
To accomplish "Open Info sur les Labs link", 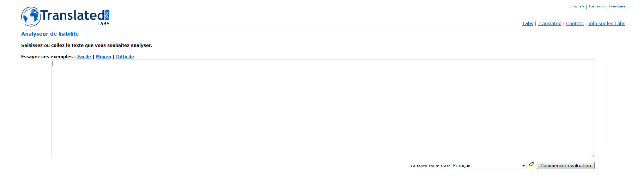I will [x=607, y=24].
